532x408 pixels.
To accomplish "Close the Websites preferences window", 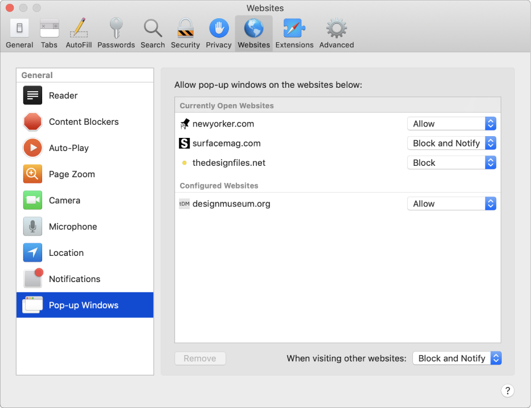I will click(x=10, y=8).
